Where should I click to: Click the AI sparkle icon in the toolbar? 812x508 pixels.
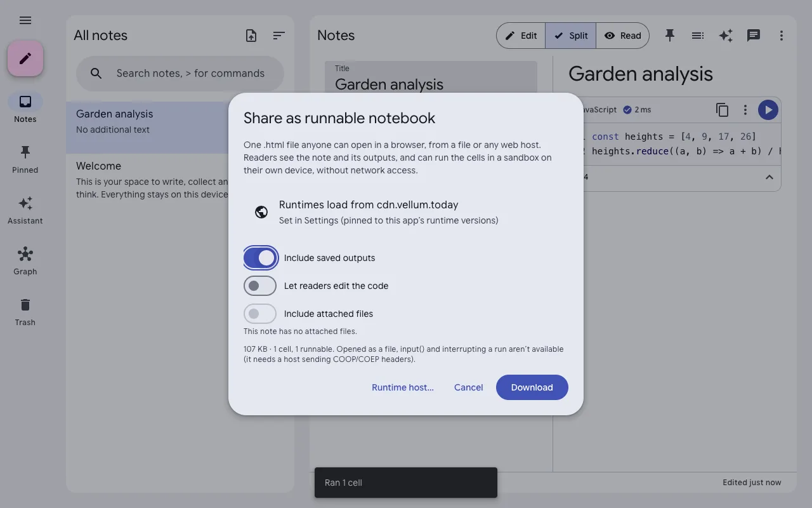click(x=726, y=36)
